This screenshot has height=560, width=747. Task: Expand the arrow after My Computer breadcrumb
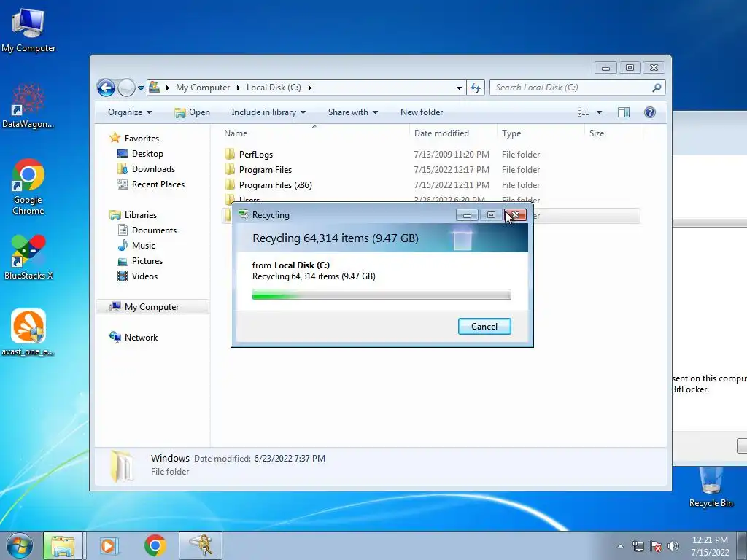tap(239, 87)
